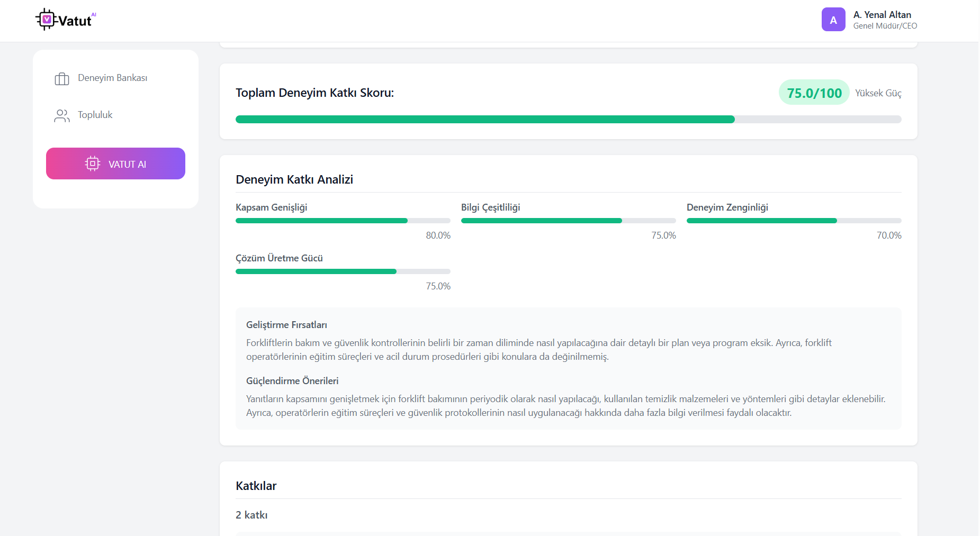Select the Güçlendirme Önerileri heading
Image resolution: width=980 pixels, height=536 pixels.
click(x=292, y=381)
